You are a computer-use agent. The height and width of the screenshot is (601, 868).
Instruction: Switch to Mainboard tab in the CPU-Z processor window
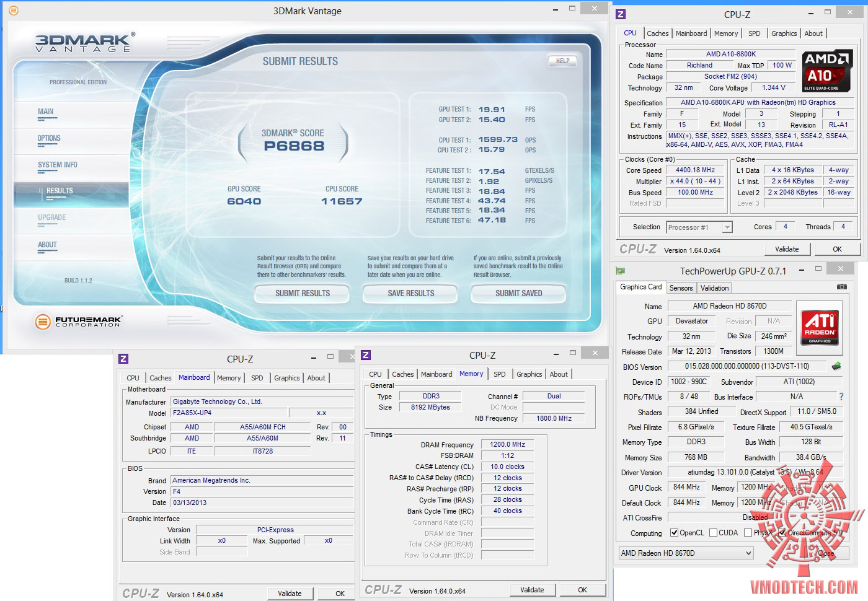tap(691, 33)
